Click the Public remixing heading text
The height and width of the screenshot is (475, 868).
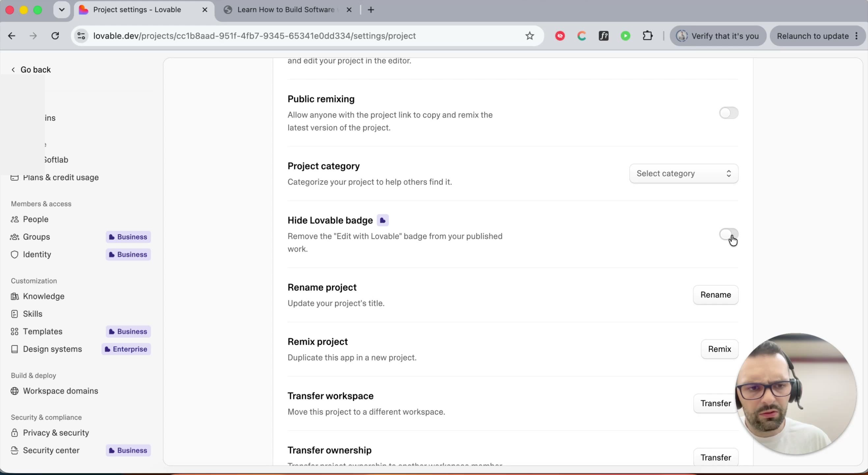[321, 99]
